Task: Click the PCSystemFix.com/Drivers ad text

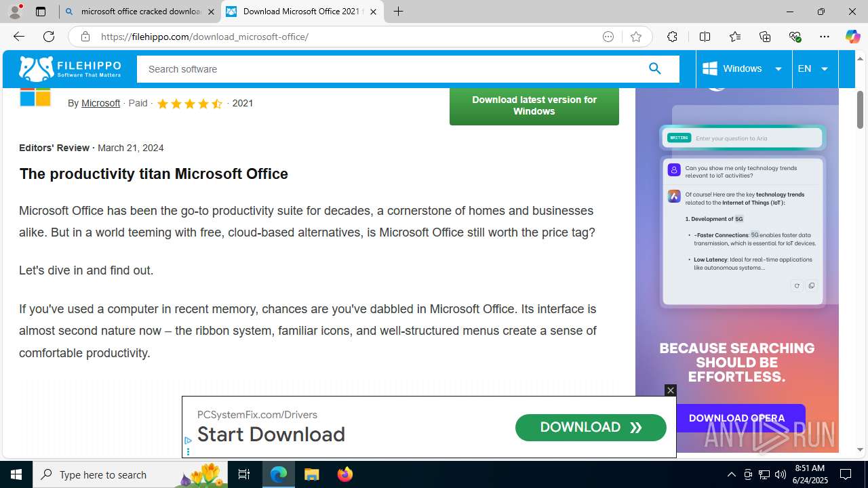Action: [257, 415]
